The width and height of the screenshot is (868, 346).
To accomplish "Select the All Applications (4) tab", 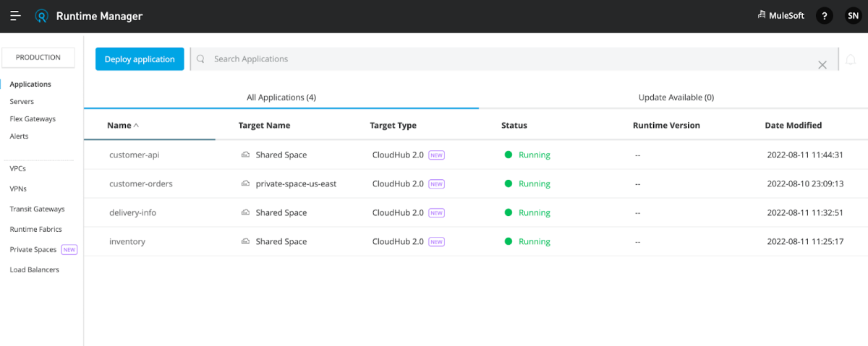I will click(281, 98).
